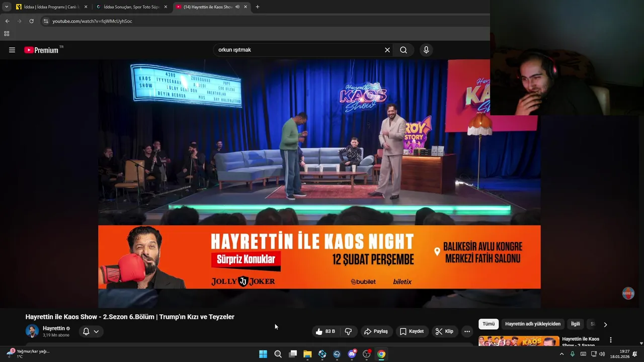The image size is (644, 362).
Task: Show more filter chips with right arrow
Action: coord(605,324)
